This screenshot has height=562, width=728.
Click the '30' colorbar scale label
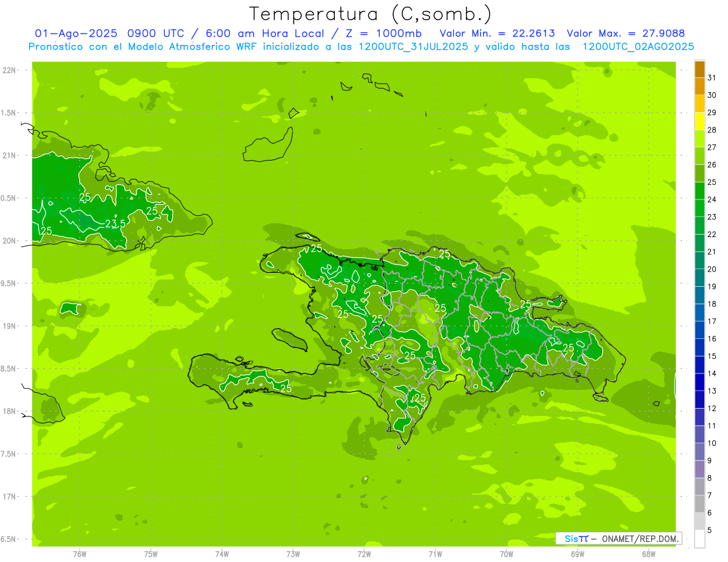pos(712,95)
